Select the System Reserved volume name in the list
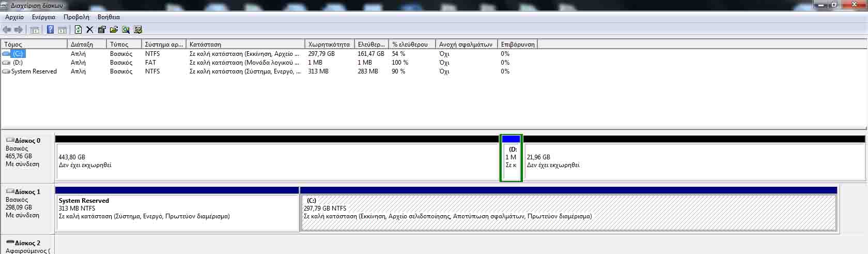The image size is (868, 254). pos(34,71)
